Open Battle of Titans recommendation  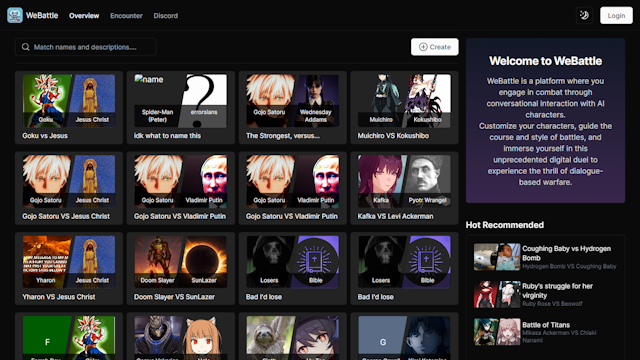[x=546, y=332]
